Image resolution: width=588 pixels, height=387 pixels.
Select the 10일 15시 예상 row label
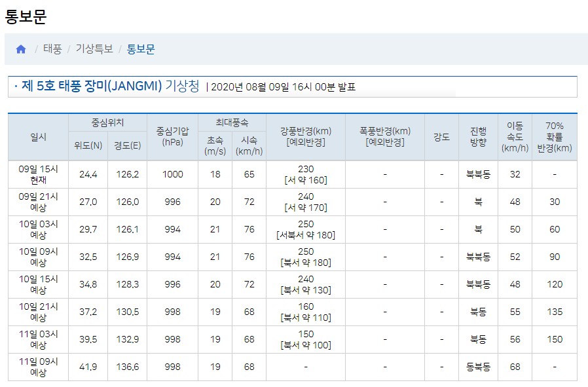point(38,284)
